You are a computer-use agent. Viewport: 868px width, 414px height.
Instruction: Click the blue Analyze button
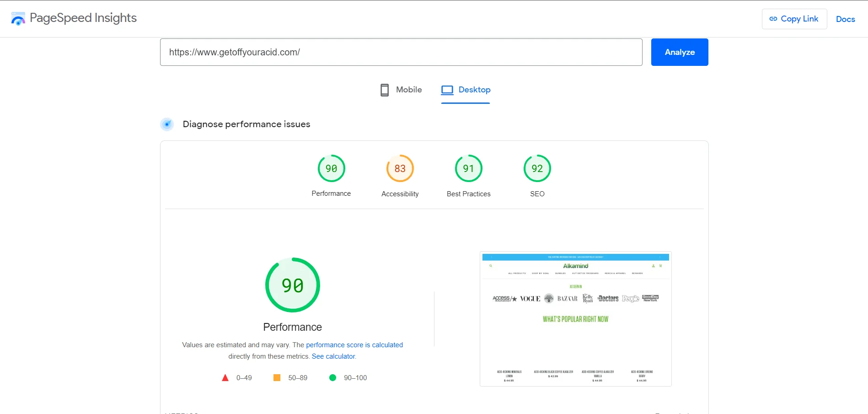tap(680, 52)
